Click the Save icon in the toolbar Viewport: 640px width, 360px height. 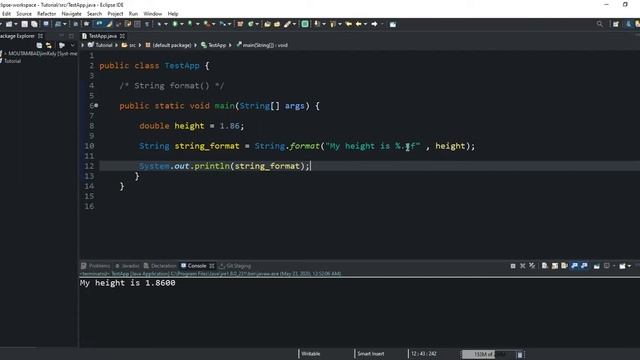[x=24, y=24]
